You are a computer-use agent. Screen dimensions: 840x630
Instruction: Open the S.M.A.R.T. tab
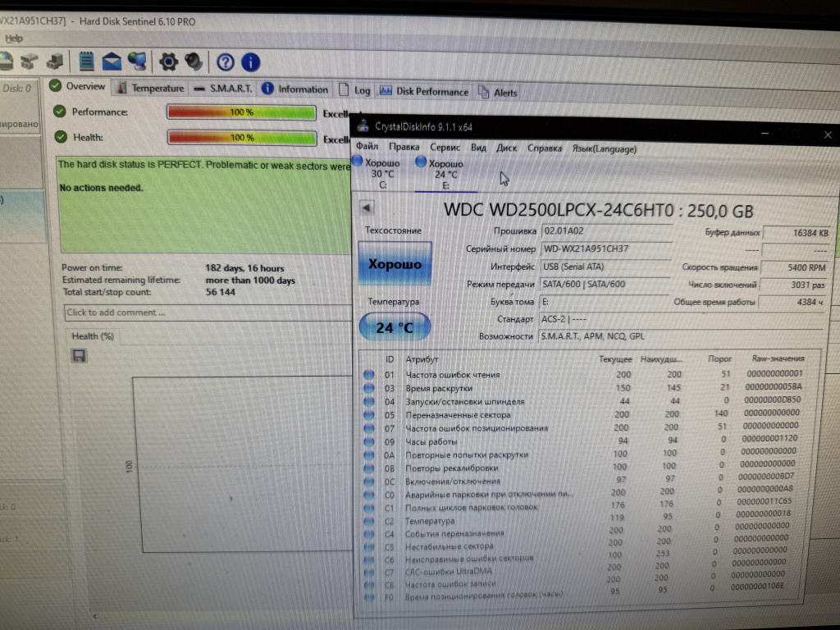click(223, 89)
